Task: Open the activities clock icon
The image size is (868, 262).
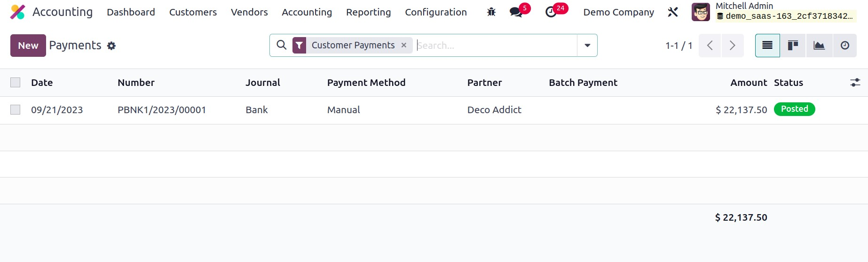Action: (x=551, y=12)
